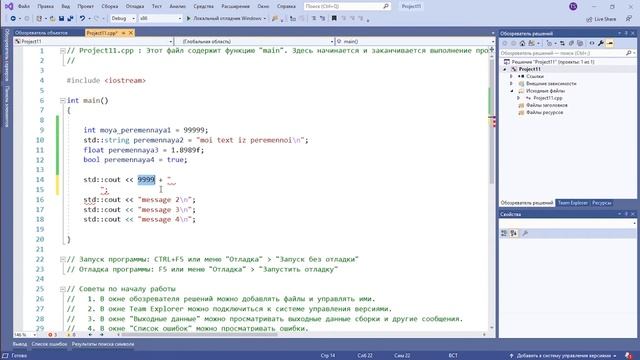The image size is (640, 360).
Task: Click the navigate backward toolbar icon
Action: (13, 18)
